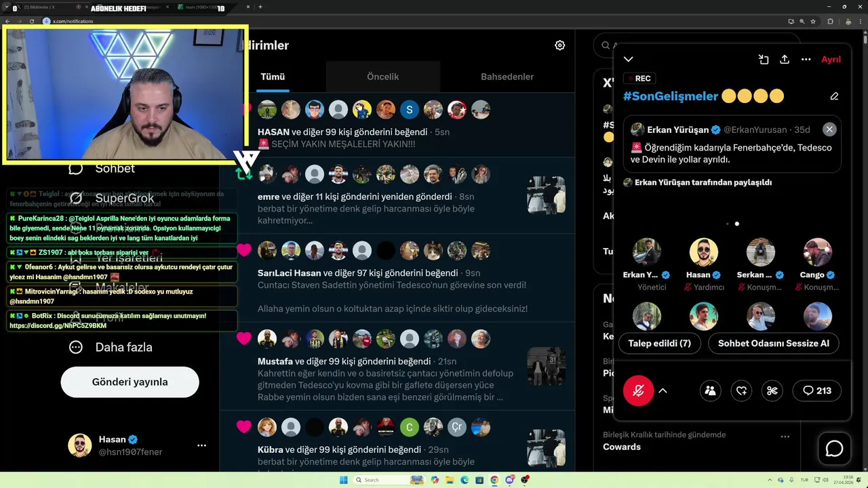The height and width of the screenshot is (488, 868).
Task: Click Sohbet Odasını Sessize Al
Action: (x=774, y=343)
